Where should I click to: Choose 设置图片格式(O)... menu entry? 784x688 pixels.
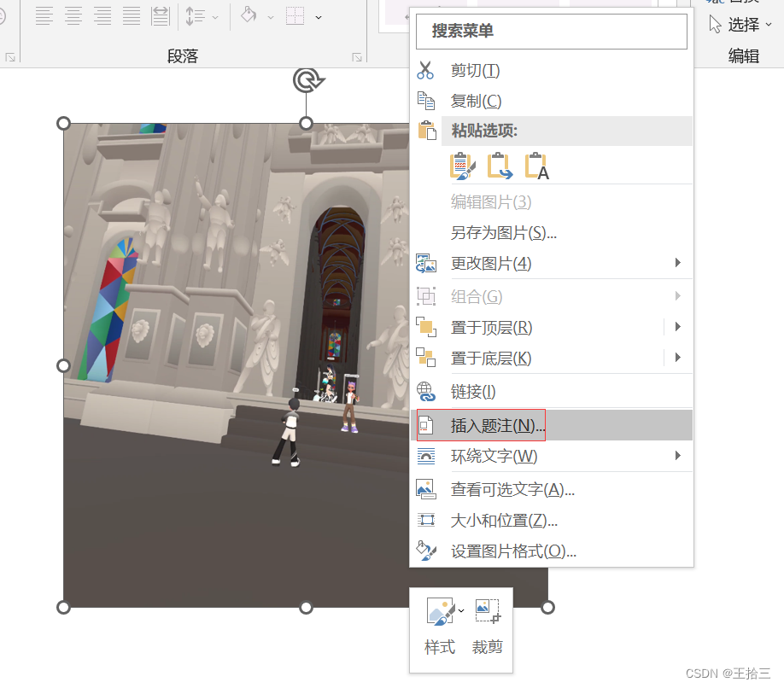point(552,551)
